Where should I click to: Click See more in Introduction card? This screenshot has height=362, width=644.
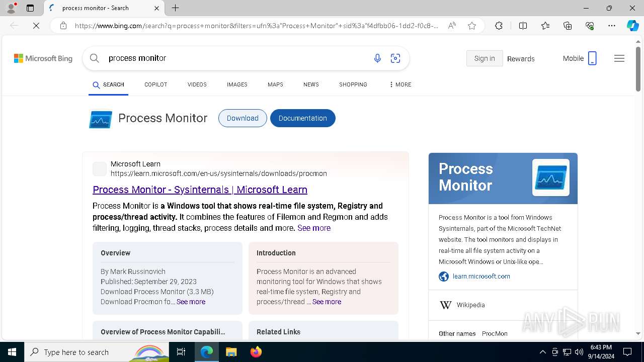pos(327,302)
